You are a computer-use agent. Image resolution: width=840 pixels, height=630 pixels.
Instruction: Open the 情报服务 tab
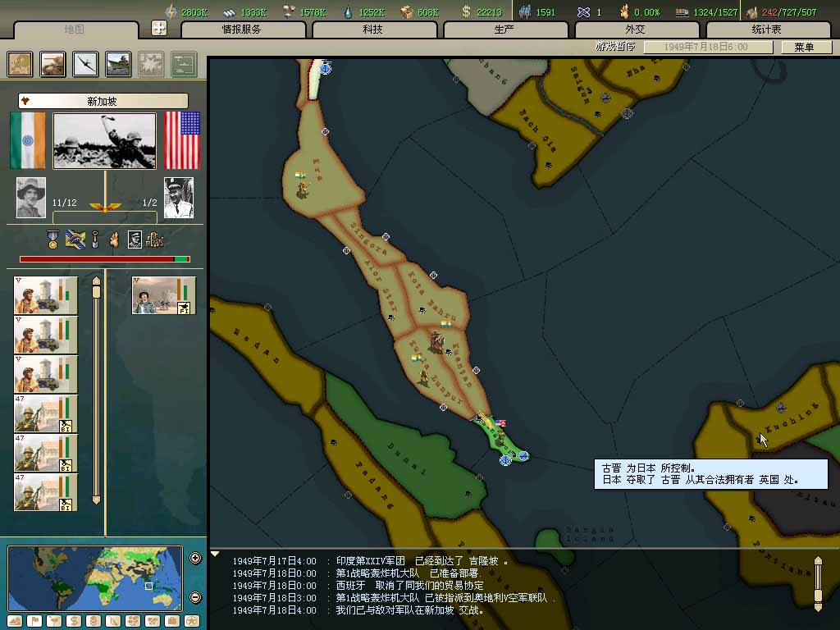click(243, 30)
